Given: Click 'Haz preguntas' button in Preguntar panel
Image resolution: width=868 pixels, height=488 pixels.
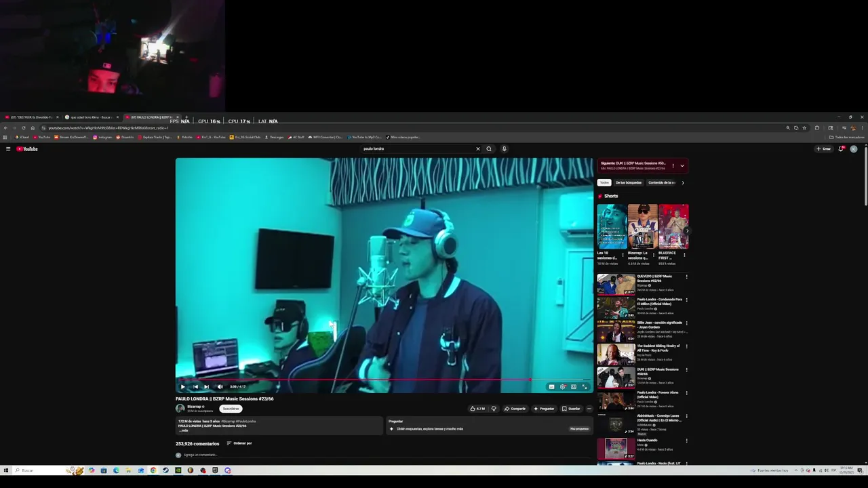Looking at the screenshot, I should click(x=579, y=429).
